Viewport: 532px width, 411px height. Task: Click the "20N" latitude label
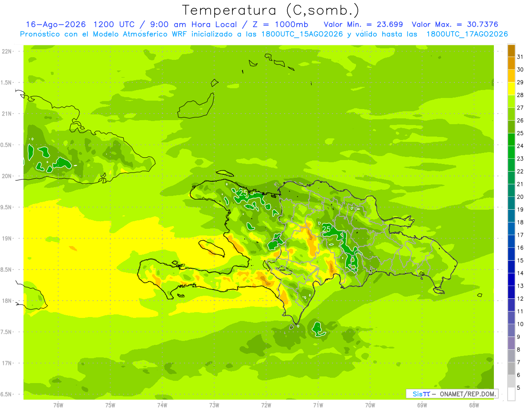pos(7,176)
